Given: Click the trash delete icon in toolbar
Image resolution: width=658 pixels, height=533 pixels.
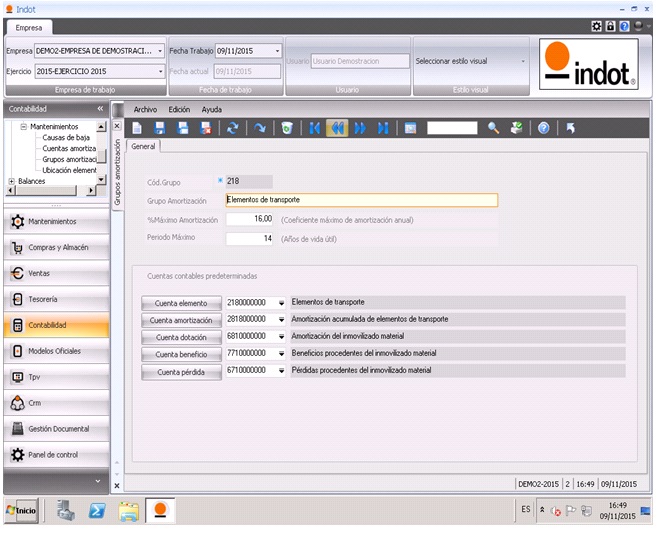Looking at the screenshot, I should coord(287,128).
